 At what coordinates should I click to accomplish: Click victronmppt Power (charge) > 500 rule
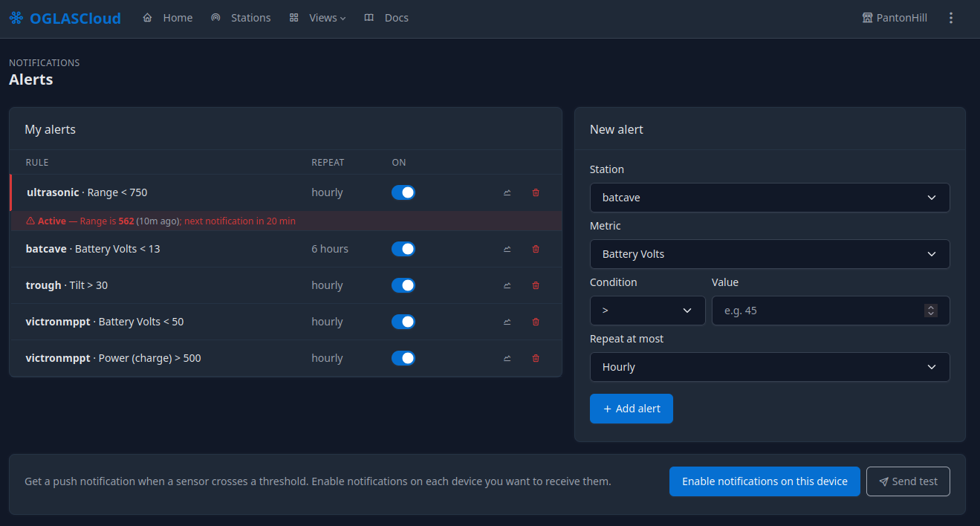(x=113, y=358)
